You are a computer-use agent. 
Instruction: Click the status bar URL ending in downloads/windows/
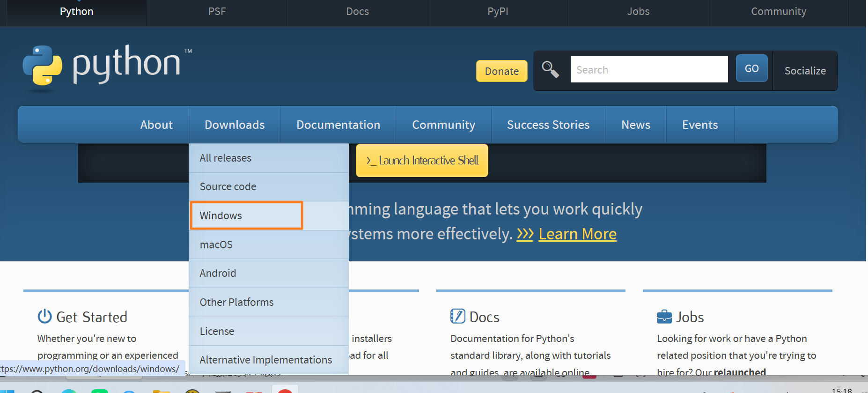[90, 369]
